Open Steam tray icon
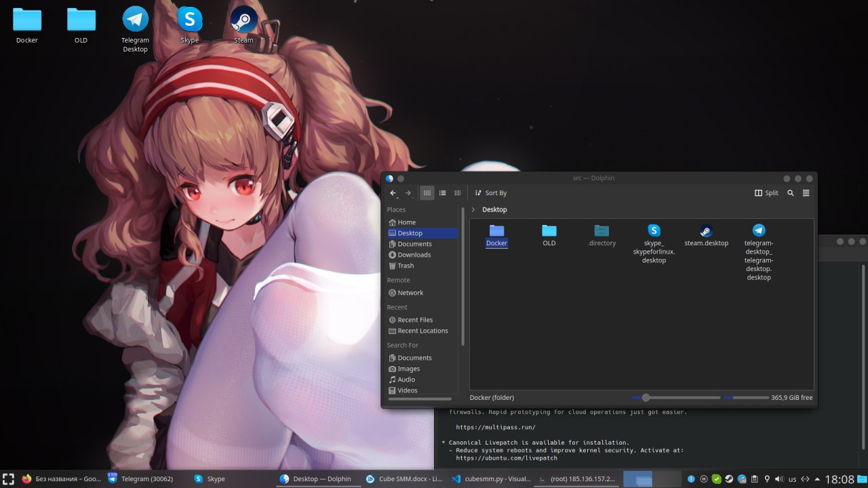Viewport: 868px width, 488px height. pyautogui.click(x=729, y=479)
